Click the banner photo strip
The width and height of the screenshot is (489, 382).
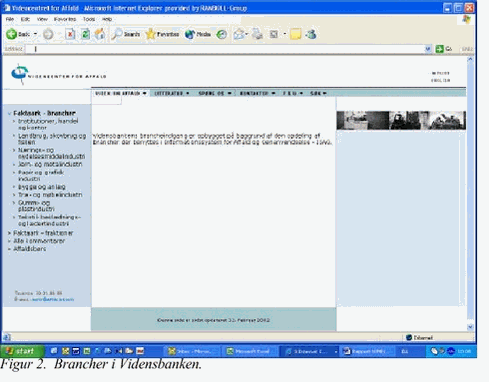click(401, 120)
